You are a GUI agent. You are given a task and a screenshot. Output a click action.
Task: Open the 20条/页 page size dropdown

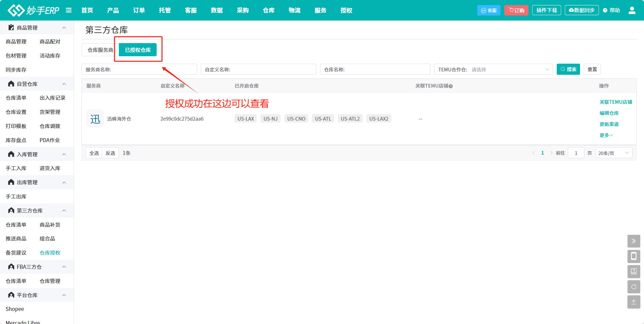click(614, 153)
